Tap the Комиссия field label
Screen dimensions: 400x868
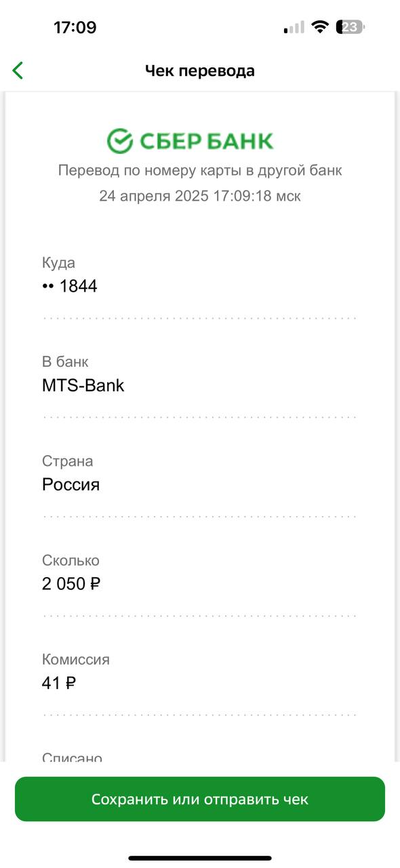(76, 659)
